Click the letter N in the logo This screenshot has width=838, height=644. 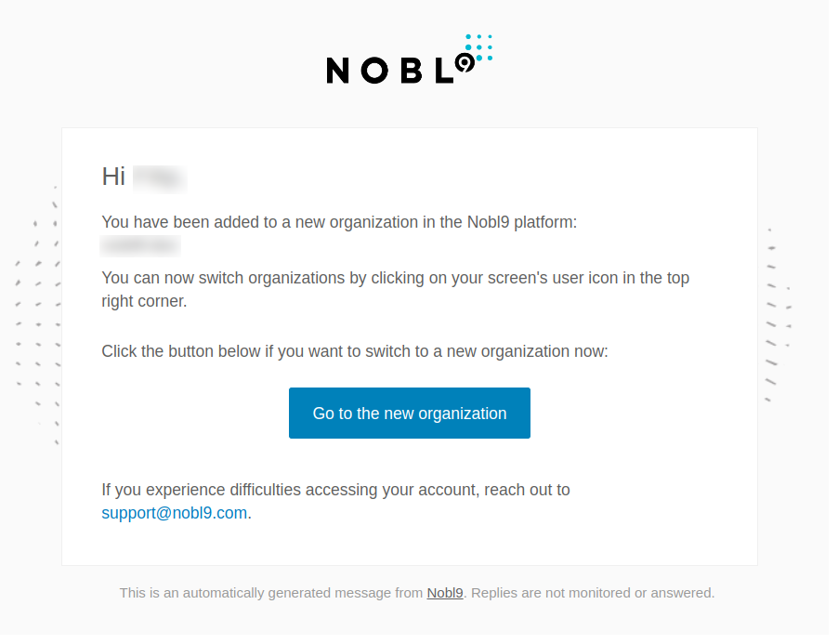click(337, 71)
